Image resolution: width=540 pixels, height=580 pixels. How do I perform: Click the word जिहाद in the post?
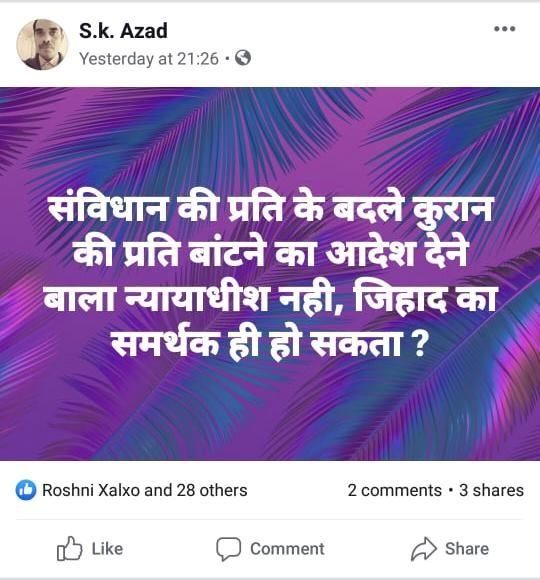tap(401, 299)
